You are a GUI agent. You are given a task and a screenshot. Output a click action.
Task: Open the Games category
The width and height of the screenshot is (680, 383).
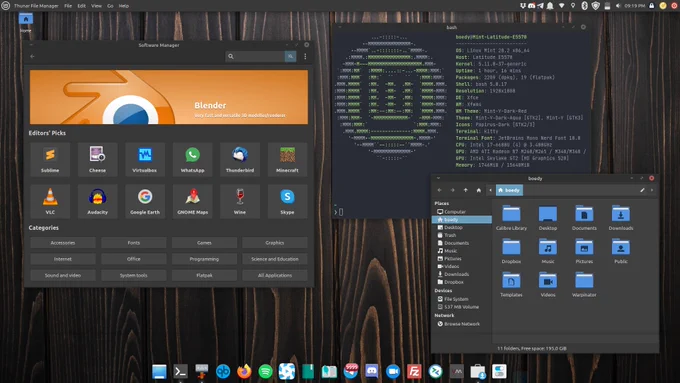(x=204, y=243)
